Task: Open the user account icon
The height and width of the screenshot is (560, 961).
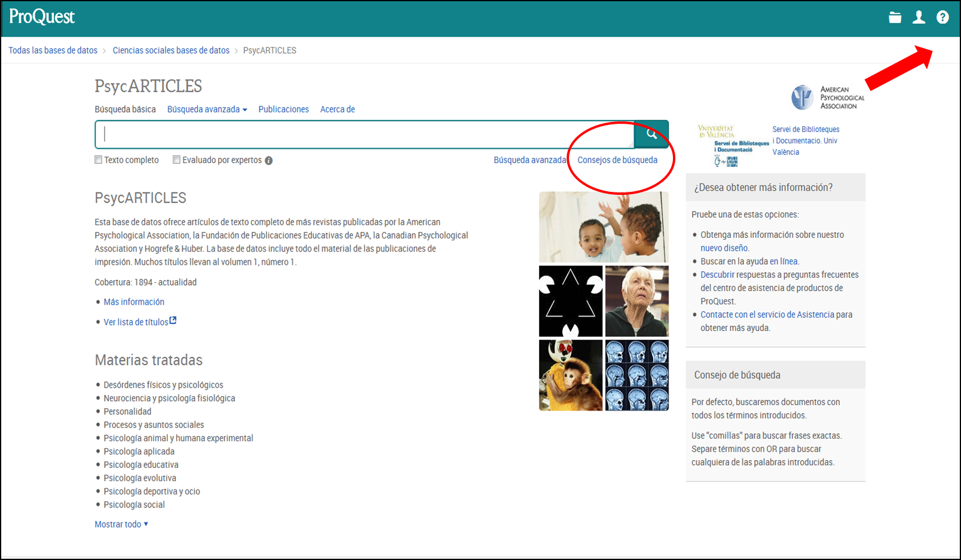Action: coord(919,17)
